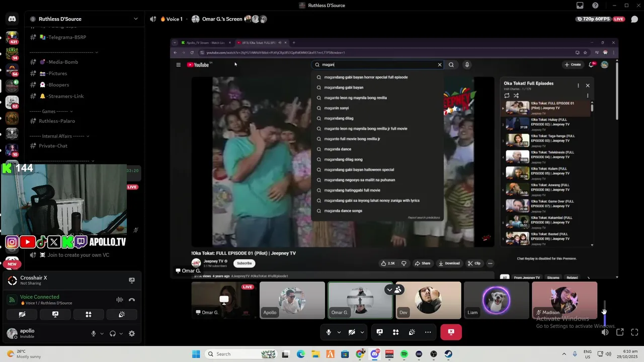
Task: Open mic options chevron in call controls
Action: 339,332
